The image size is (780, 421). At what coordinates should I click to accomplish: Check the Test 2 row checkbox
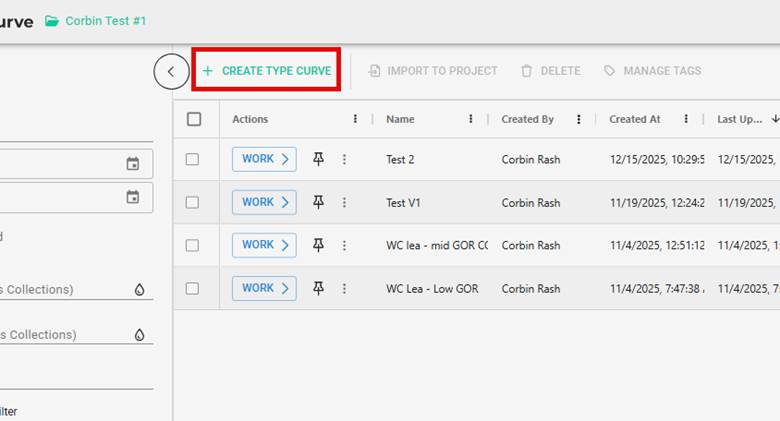pyautogui.click(x=193, y=159)
